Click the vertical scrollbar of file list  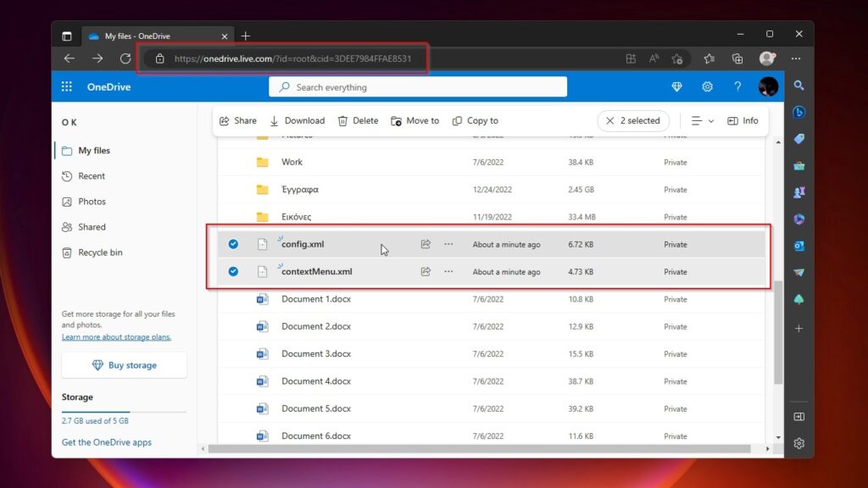click(778, 332)
